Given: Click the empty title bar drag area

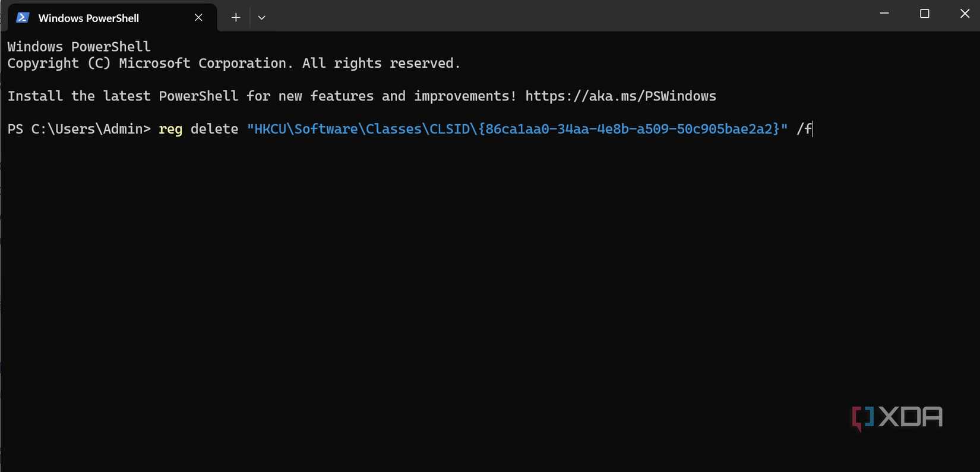Looking at the screenshot, I should (x=564, y=15).
